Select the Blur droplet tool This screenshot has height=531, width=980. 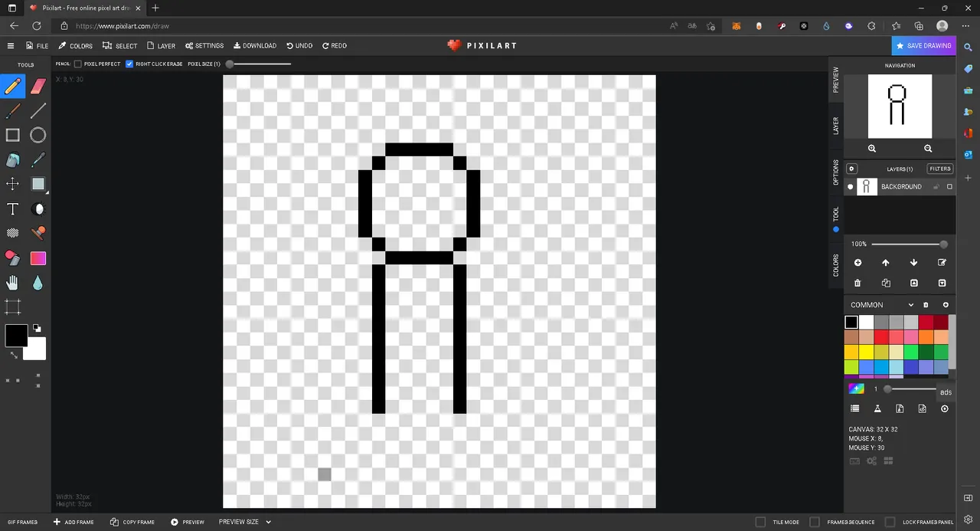38,283
